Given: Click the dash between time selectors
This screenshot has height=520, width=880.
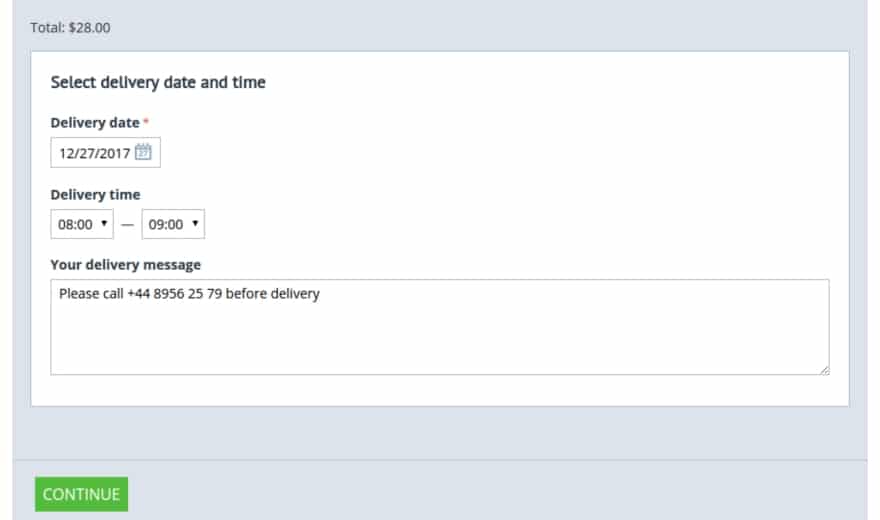Looking at the screenshot, I should click(127, 224).
